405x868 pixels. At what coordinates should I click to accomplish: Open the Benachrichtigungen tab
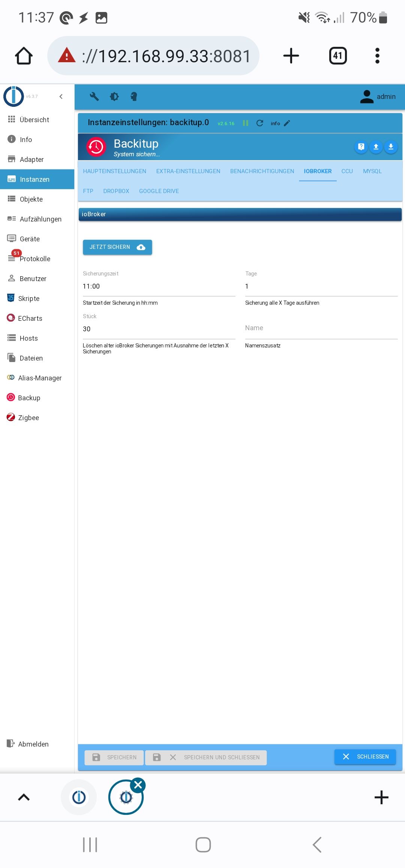coord(262,171)
